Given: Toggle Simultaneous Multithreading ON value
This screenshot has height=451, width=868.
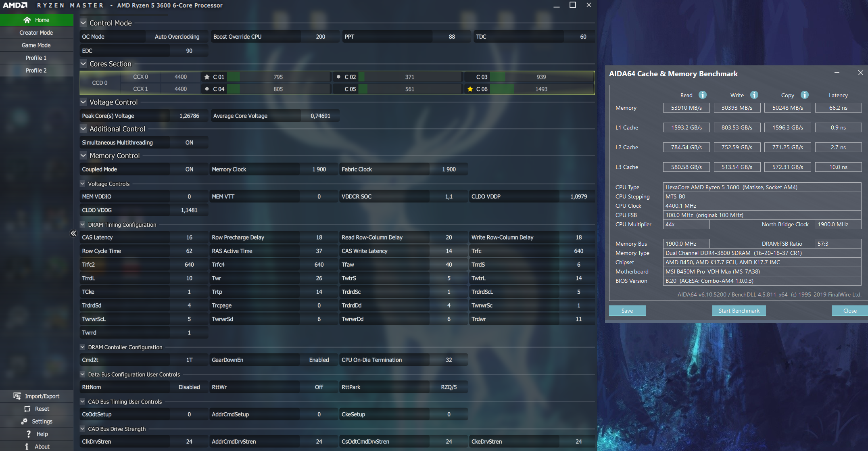Looking at the screenshot, I should 189,142.
